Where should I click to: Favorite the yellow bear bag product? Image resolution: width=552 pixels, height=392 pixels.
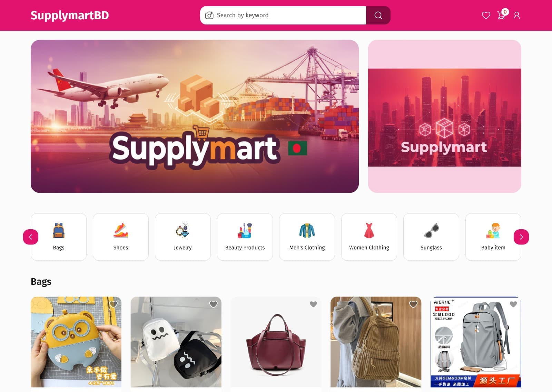pos(114,304)
